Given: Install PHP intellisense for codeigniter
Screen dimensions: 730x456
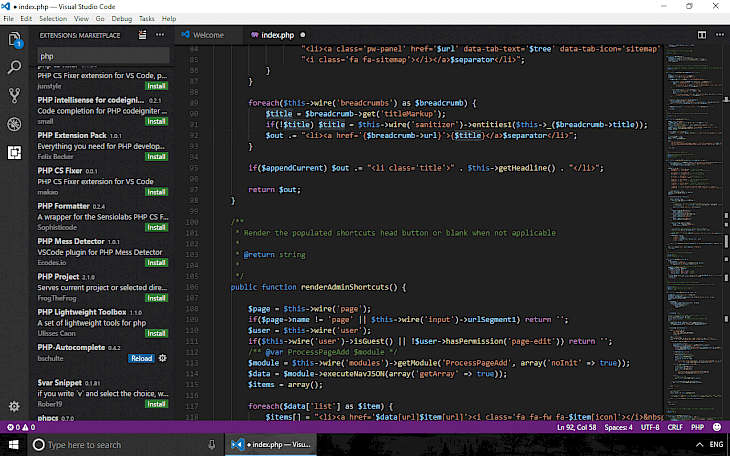Looking at the screenshot, I should (156, 122).
